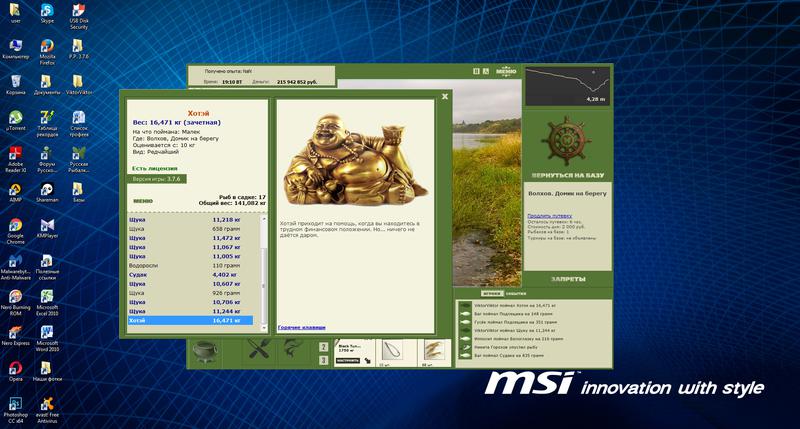The height and width of the screenshot is (429, 800).
Task: Click the МЕНЮ button in the top game bar
Action: (506, 71)
